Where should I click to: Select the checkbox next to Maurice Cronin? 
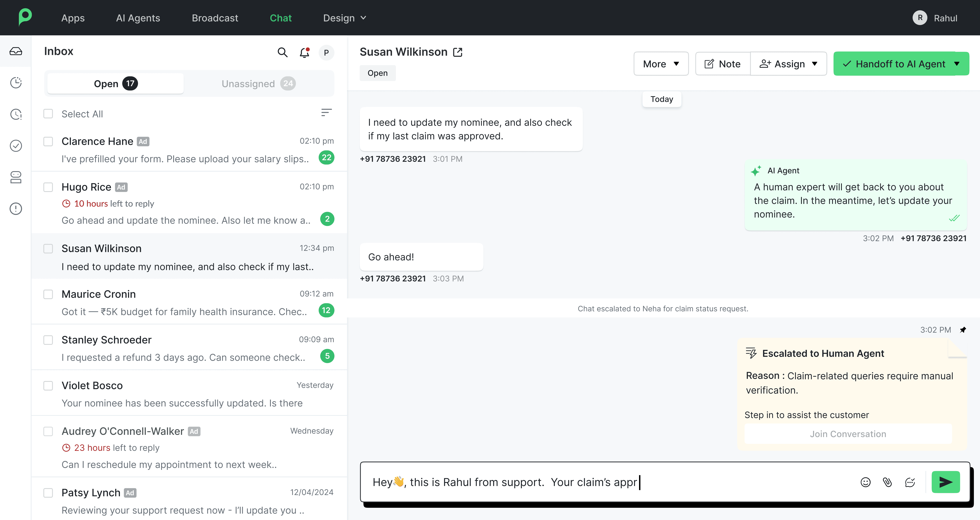(x=48, y=294)
